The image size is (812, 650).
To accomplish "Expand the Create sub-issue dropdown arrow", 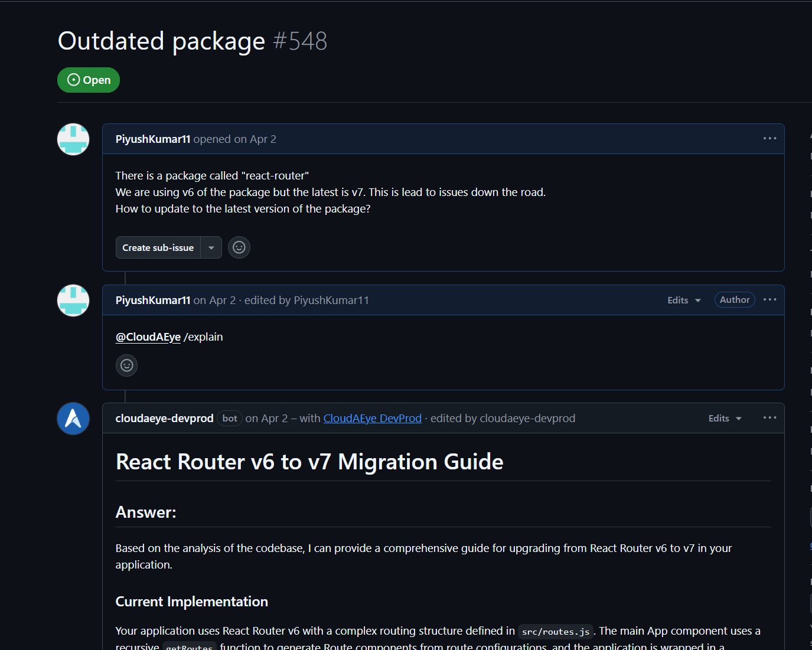I will tap(211, 248).
